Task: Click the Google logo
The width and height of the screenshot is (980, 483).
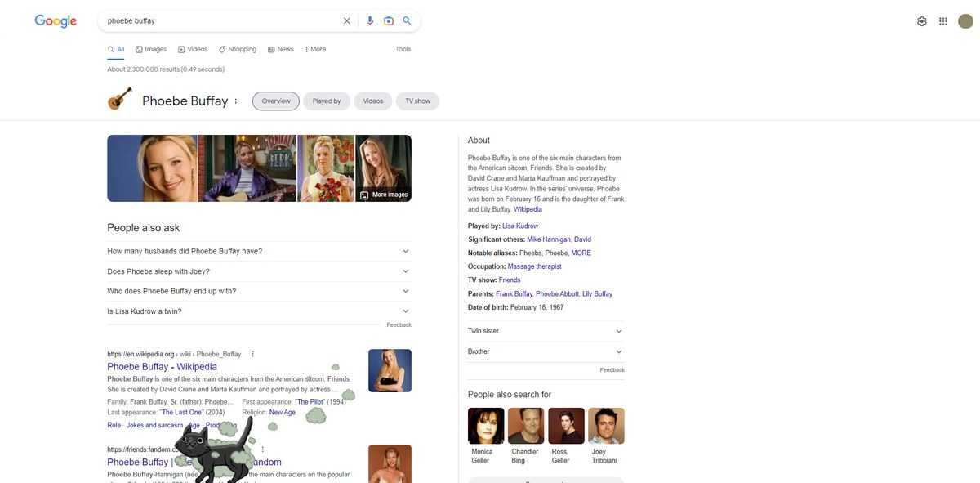Action: click(56, 21)
